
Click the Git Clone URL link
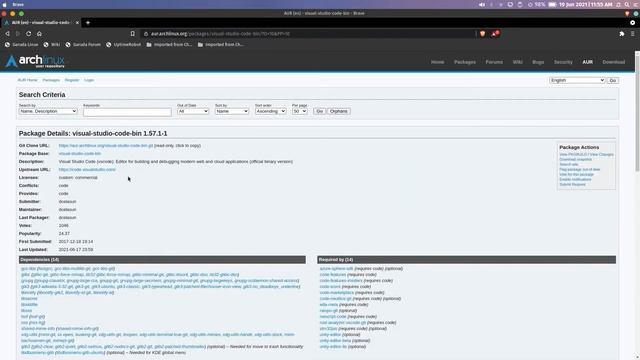click(x=106, y=146)
